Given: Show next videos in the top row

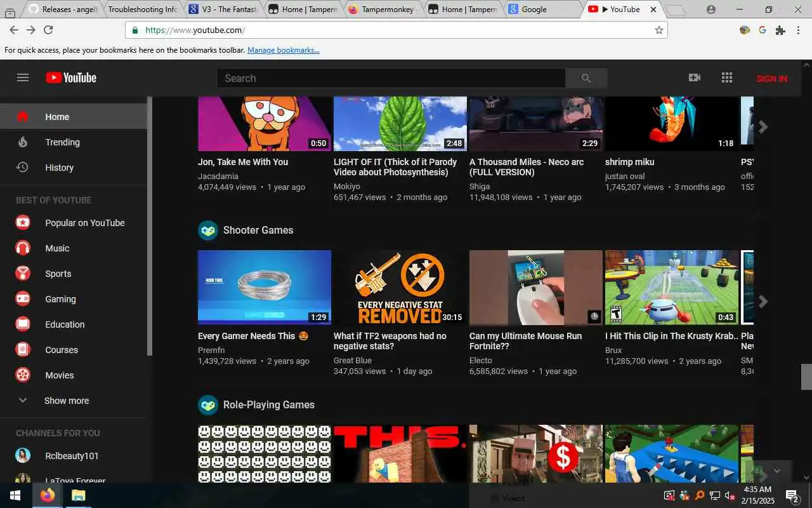Looking at the screenshot, I should point(763,126).
